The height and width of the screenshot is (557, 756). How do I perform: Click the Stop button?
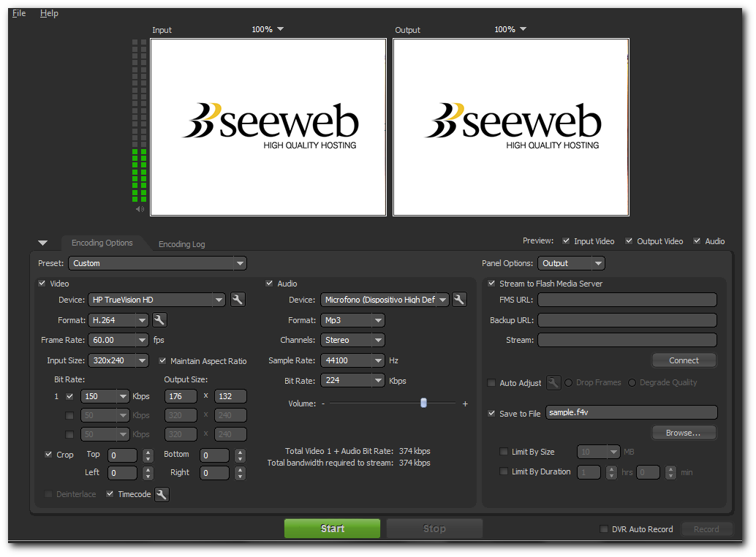(x=434, y=528)
